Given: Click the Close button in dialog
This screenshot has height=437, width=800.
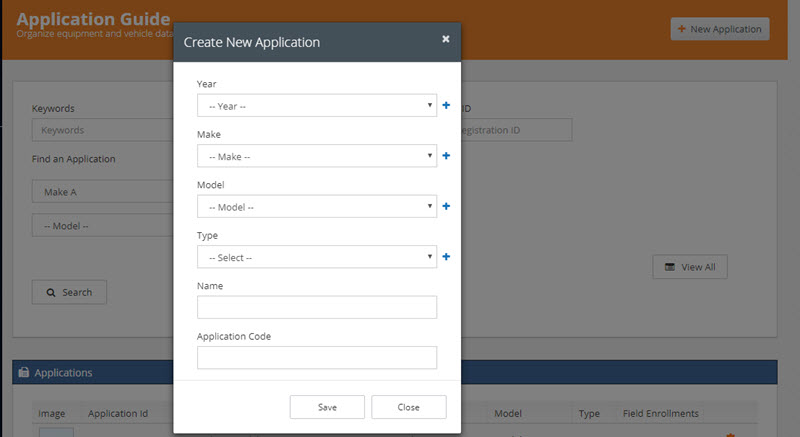Looking at the screenshot, I should 409,407.
